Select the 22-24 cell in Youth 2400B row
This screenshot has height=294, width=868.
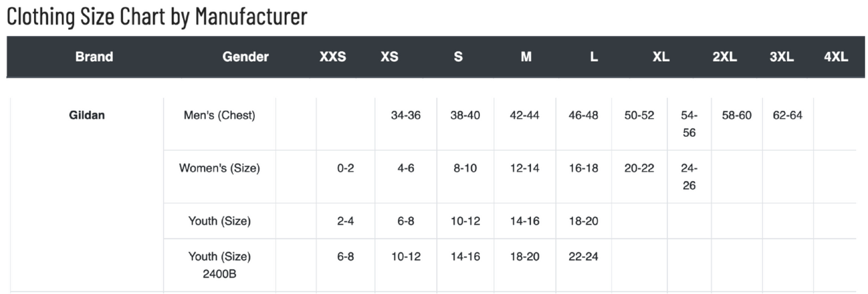(583, 256)
